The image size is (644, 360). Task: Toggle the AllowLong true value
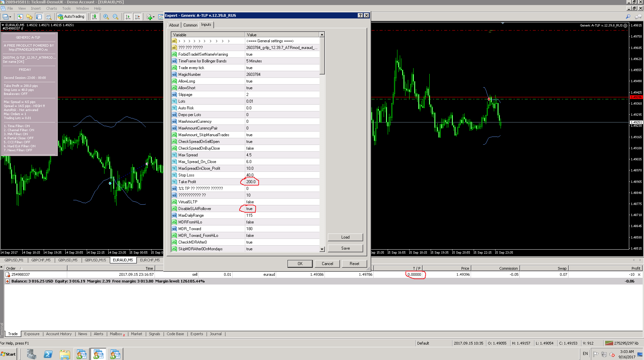(249, 81)
